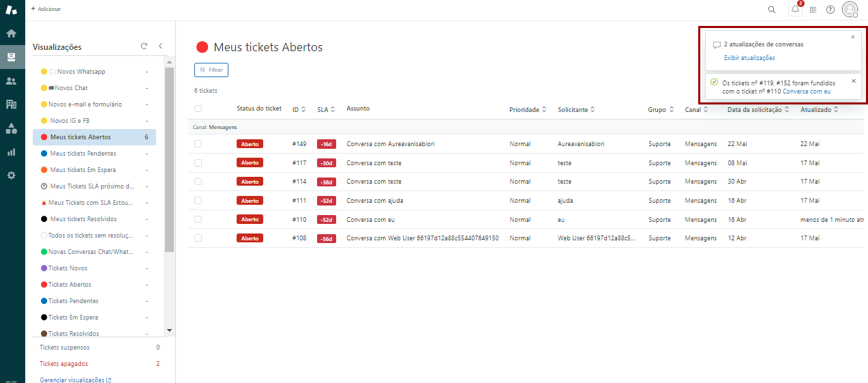Click the Exibir atualizações link
The width and height of the screenshot is (868, 383).
749,58
